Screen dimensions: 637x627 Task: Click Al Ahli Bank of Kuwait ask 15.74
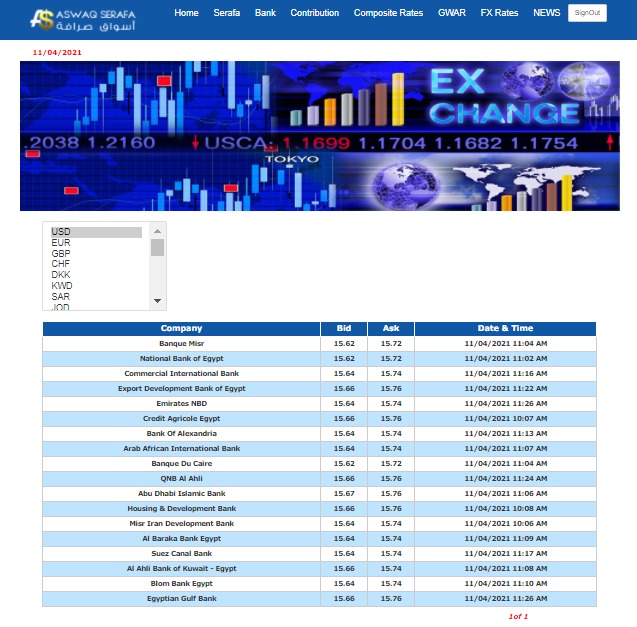(391, 569)
